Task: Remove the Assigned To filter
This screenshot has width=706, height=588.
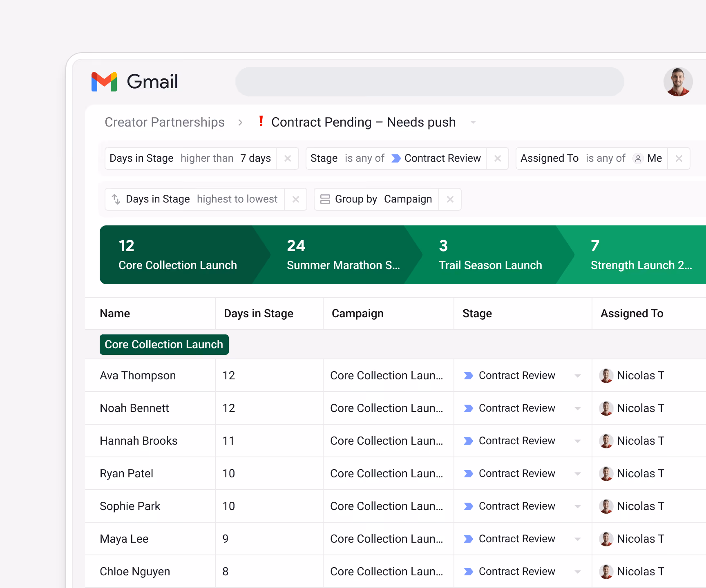Action: [679, 158]
